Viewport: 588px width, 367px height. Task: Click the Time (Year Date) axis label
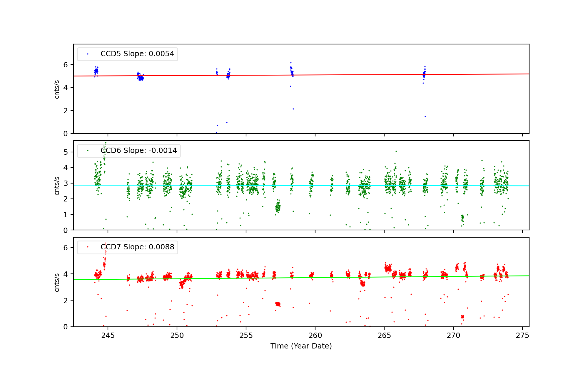301,346
